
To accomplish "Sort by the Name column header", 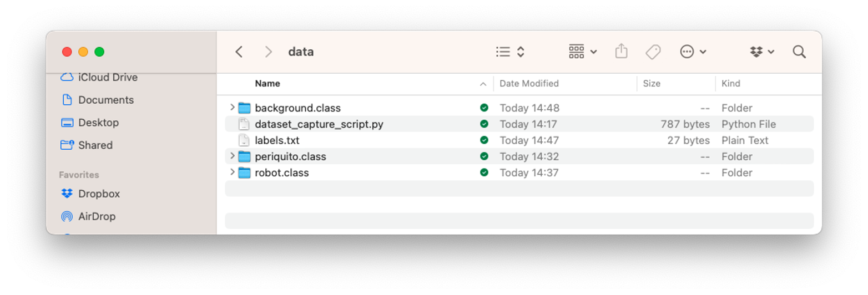I will [268, 84].
